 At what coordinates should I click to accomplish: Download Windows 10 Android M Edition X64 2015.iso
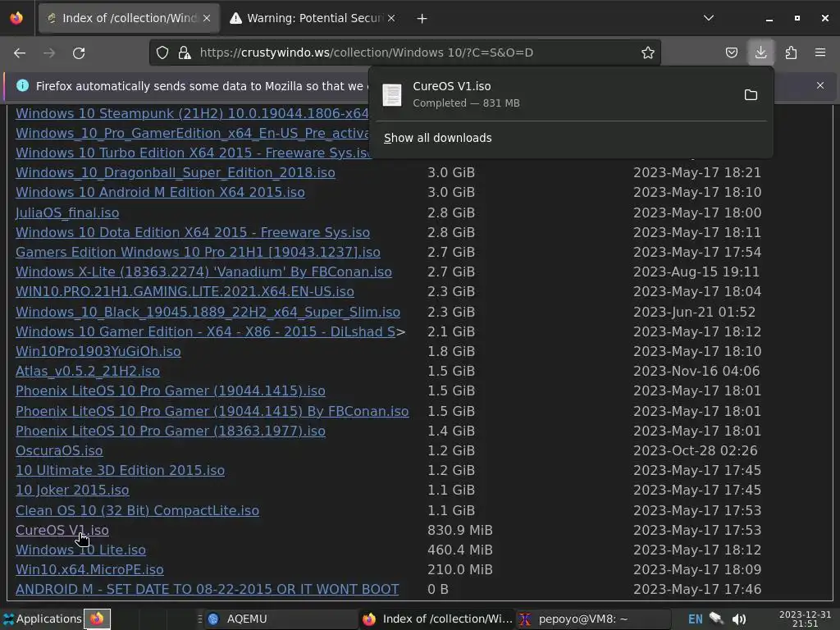[160, 192]
